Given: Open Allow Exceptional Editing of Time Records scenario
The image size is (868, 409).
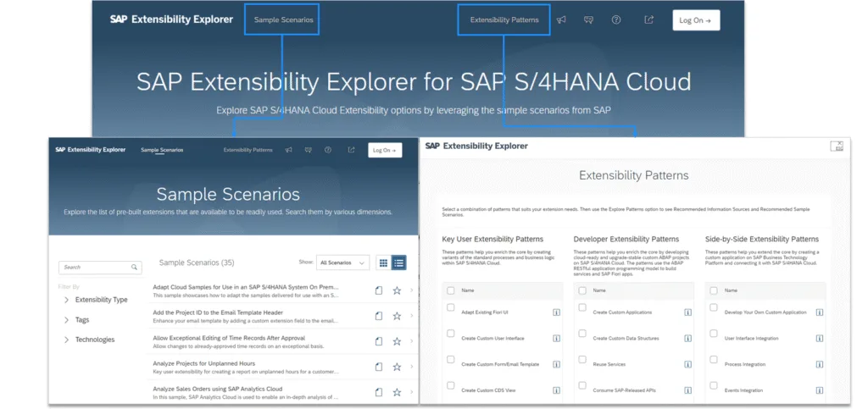Looking at the screenshot, I should click(229, 338).
